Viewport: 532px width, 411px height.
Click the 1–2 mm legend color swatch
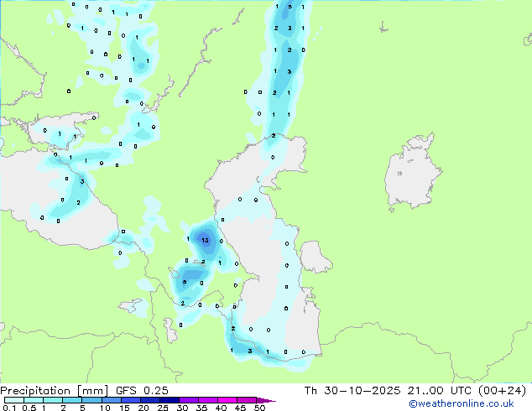tap(53, 400)
